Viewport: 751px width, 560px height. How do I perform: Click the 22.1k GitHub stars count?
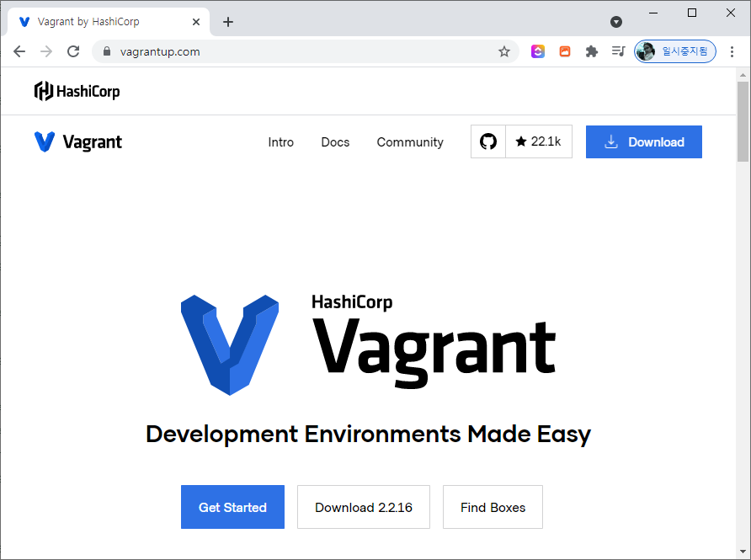point(539,141)
